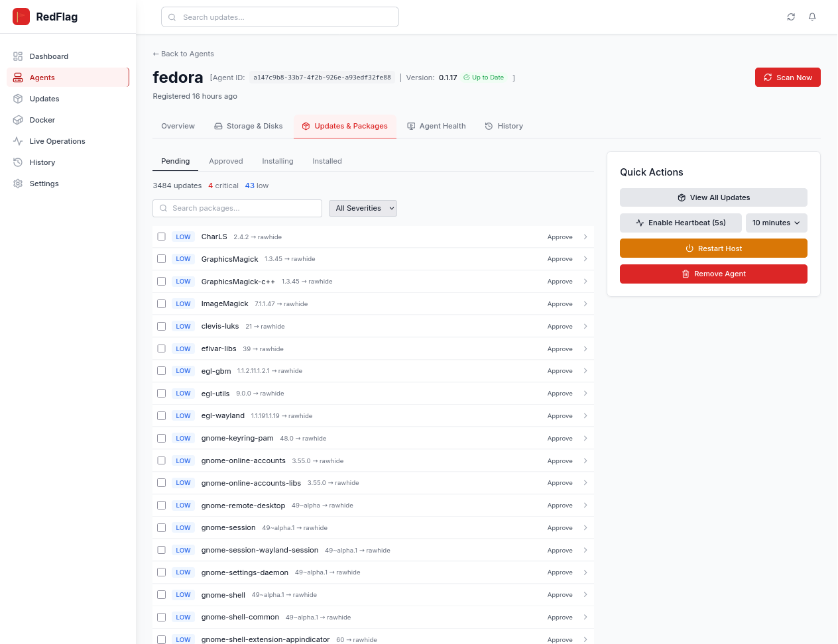
Task: Expand the egl-gbm row chevron
Action: tap(585, 371)
